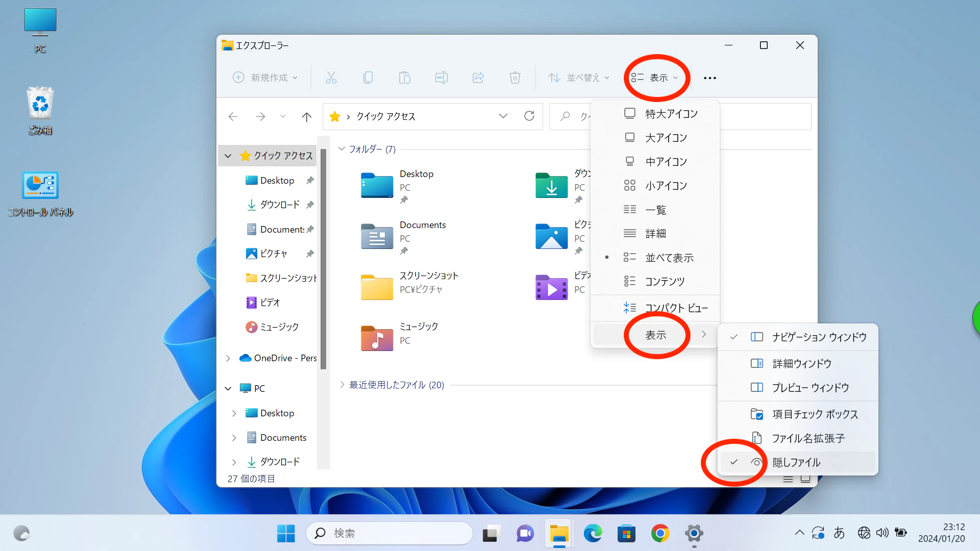This screenshot has height=551, width=980.
Task: Click the taskbar 検索 search box
Action: click(389, 534)
